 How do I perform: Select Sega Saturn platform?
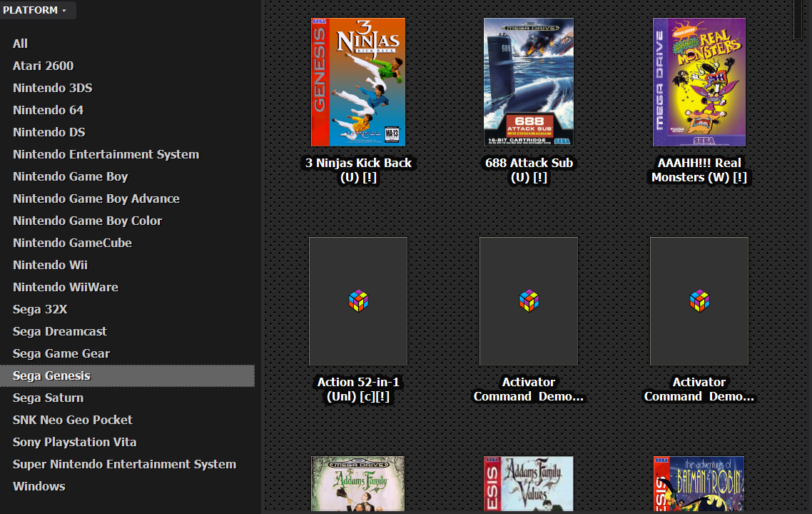point(48,398)
